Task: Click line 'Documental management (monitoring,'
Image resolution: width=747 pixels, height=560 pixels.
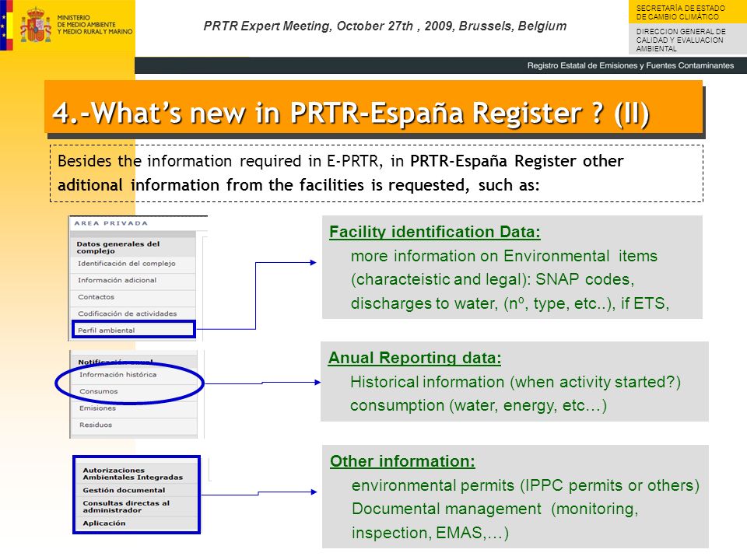Action: [495, 509]
